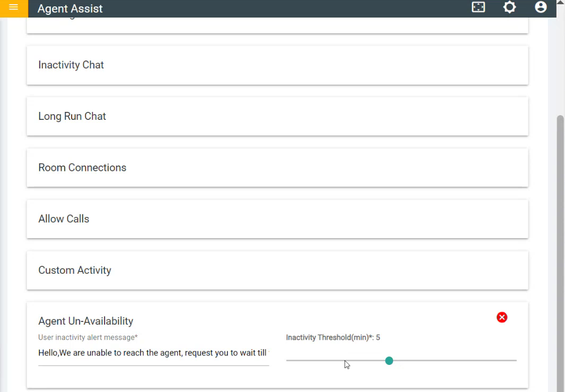Click the scroll-up arrow of the scrollbar
The width and height of the screenshot is (565, 392).
tap(560, 3)
